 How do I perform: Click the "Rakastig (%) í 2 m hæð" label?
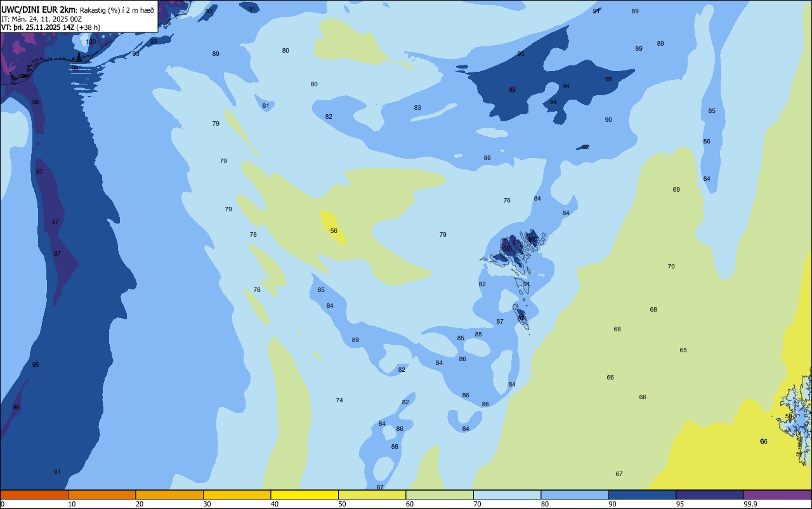117,10
